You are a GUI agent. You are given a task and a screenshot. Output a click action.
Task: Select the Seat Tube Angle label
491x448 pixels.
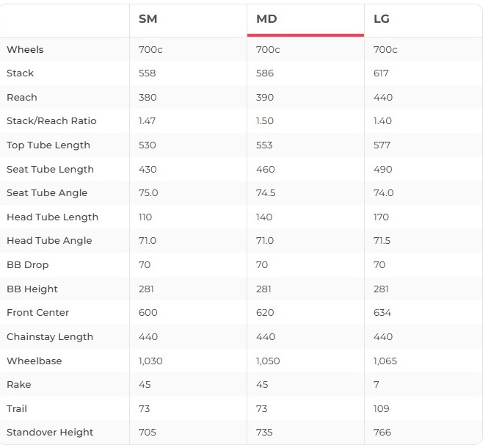47,193
